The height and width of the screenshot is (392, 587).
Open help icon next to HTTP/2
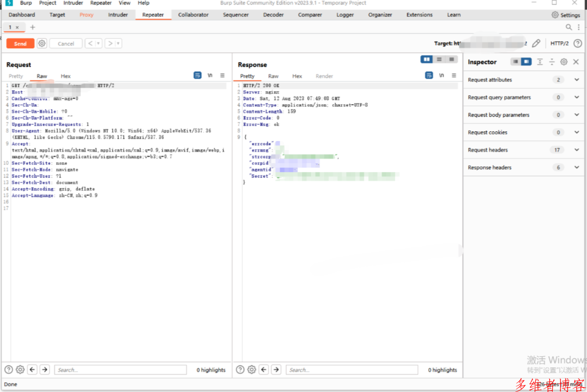(577, 43)
